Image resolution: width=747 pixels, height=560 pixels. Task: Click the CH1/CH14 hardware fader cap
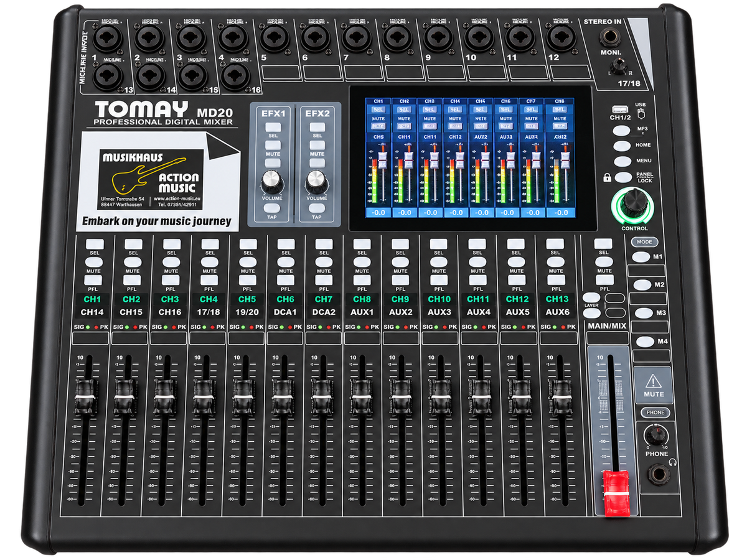86,396
